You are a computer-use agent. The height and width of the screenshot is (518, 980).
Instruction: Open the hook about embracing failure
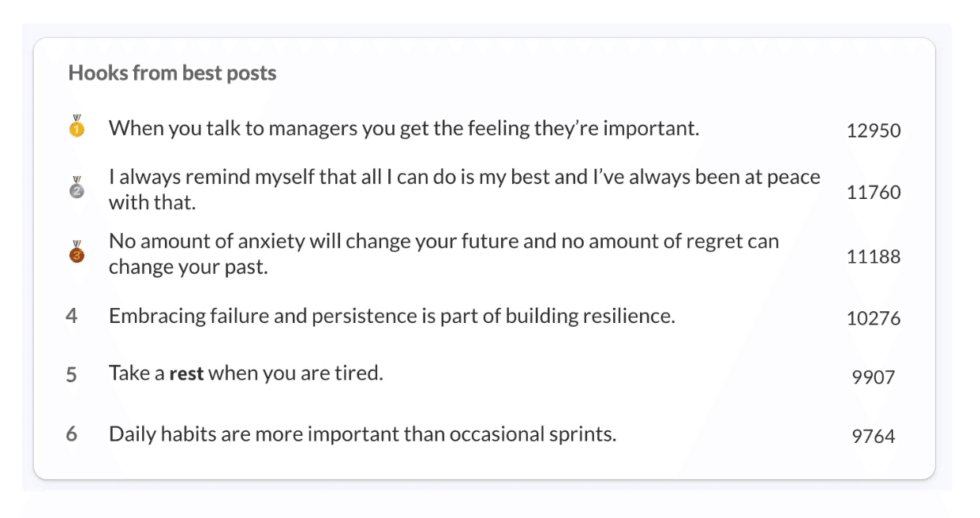point(392,316)
